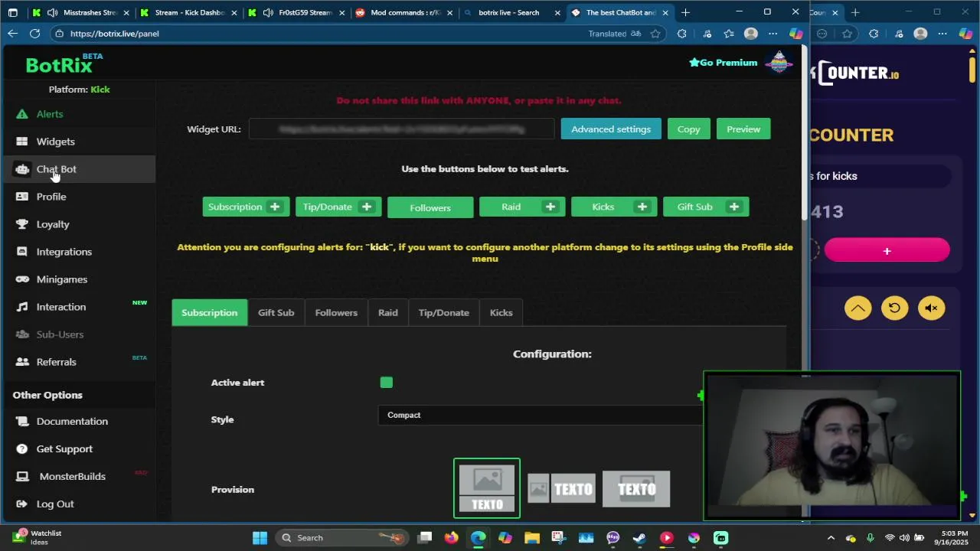This screenshot has width=980, height=551.
Task: Click the up arrow icon in Kick Counter window
Action: [x=857, y=308]
